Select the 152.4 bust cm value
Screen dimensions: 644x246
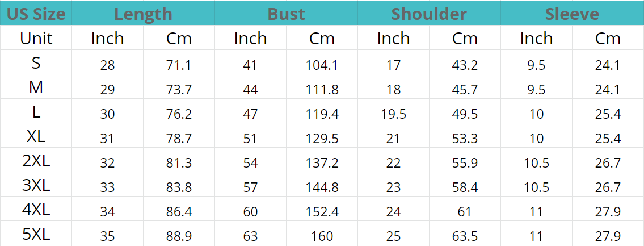click(322, 212)
